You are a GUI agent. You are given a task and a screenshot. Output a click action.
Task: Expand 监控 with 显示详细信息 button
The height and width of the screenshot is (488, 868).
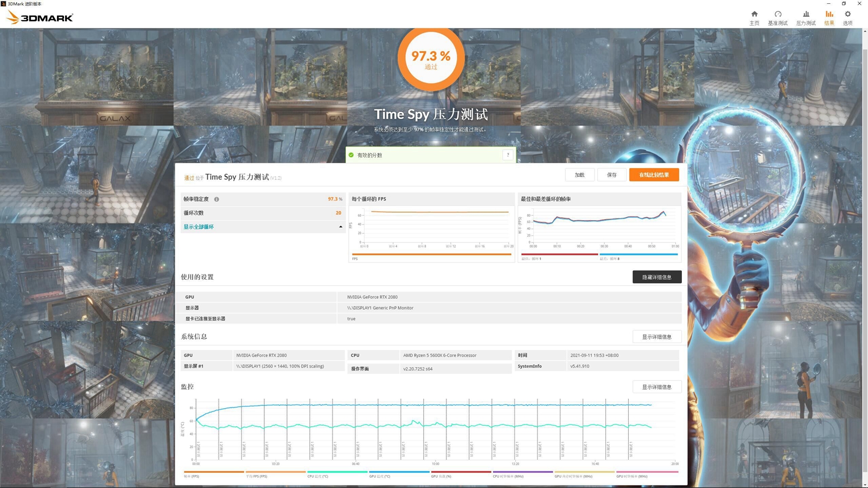[x=656, y=387]
